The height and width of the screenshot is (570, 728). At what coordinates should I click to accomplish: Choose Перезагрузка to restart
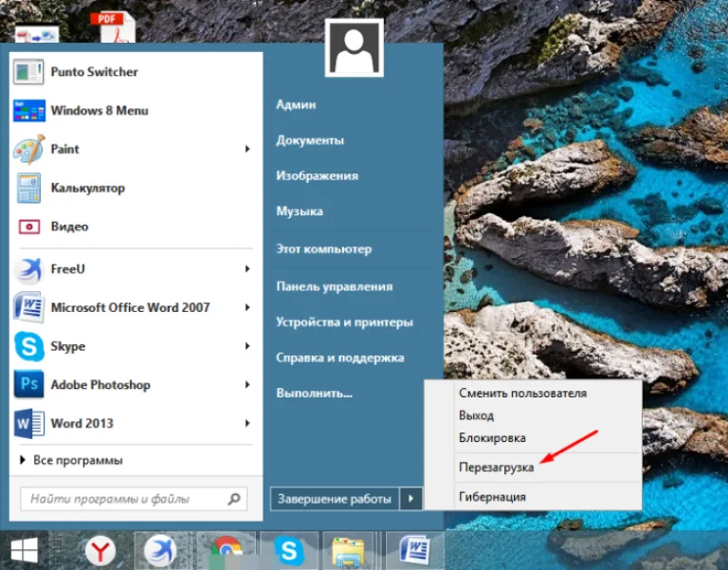(x=497, y=468)
